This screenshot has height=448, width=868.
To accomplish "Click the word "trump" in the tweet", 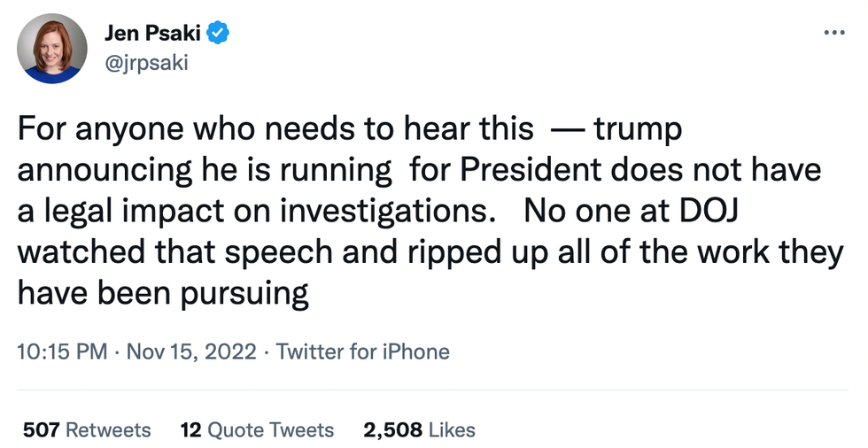I will pyautogui.click(x=638, y=129).
